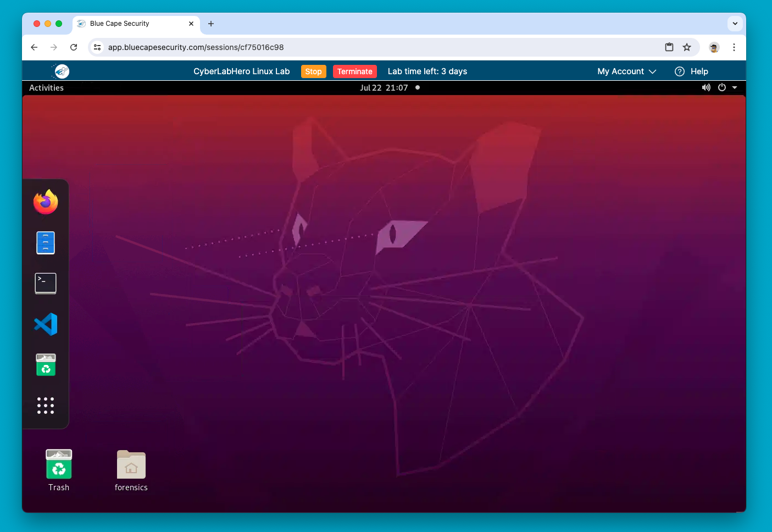This screenshot has width=772, height=532.
Task: Open the GNOME system menu arrow
Action: point(735,87)
